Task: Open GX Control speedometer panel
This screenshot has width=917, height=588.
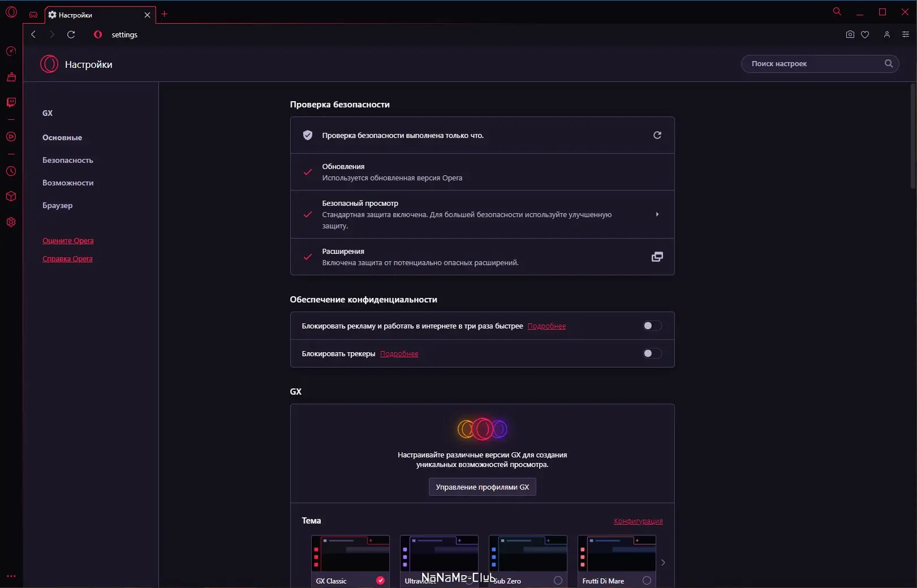Action: pos(11,51)
